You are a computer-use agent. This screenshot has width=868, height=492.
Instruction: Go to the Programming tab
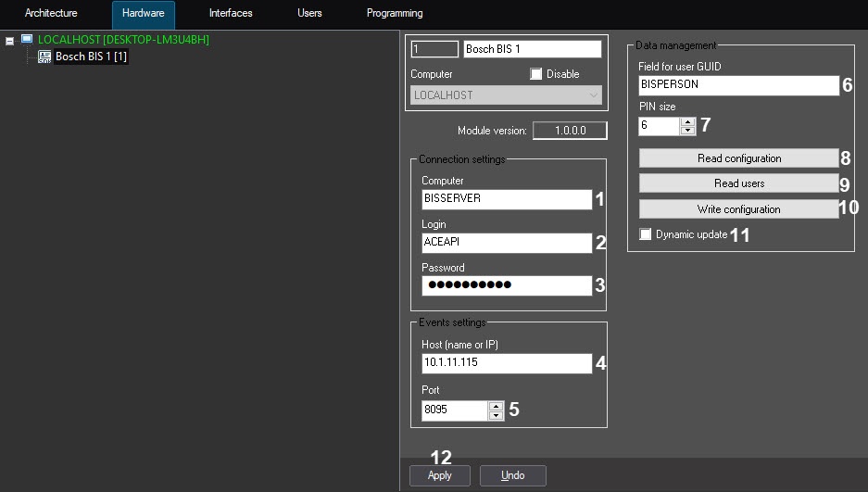coord(395,14)
